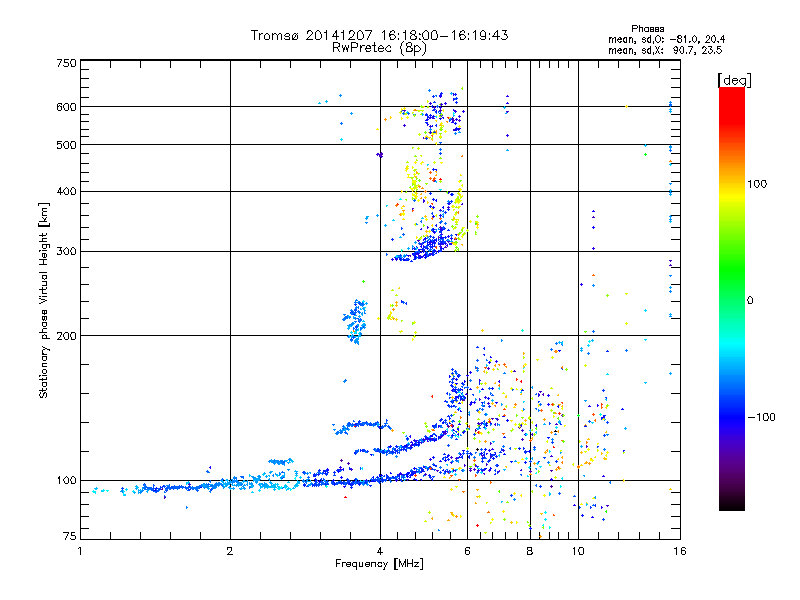Click the y-axis label '750'
Viewport: 800px width, 600px height.
66,63
